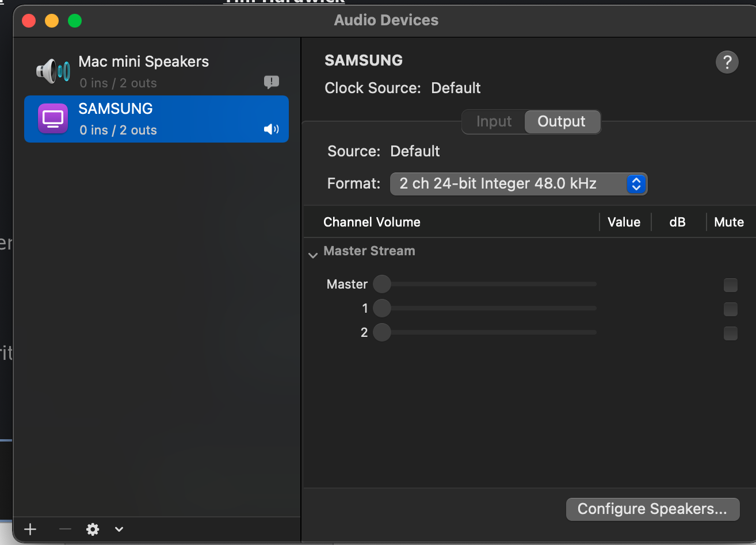Click the minus icon to remove device
The height and width of the screenshot is (545, 756).
click(65, 529)
